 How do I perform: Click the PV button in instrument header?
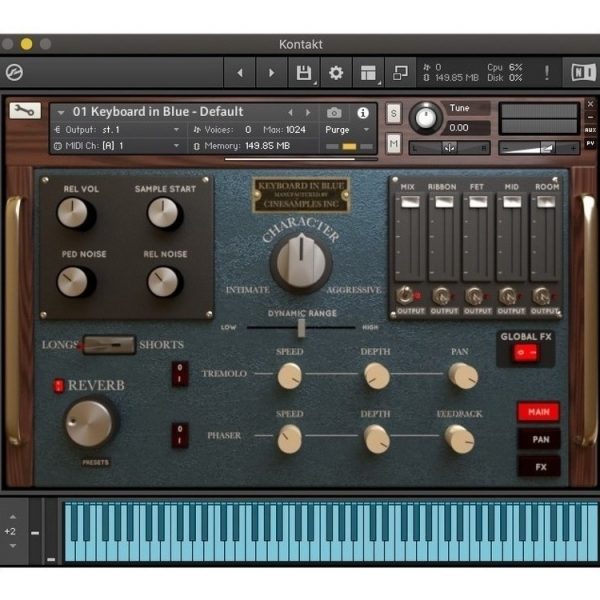[590, 143]
